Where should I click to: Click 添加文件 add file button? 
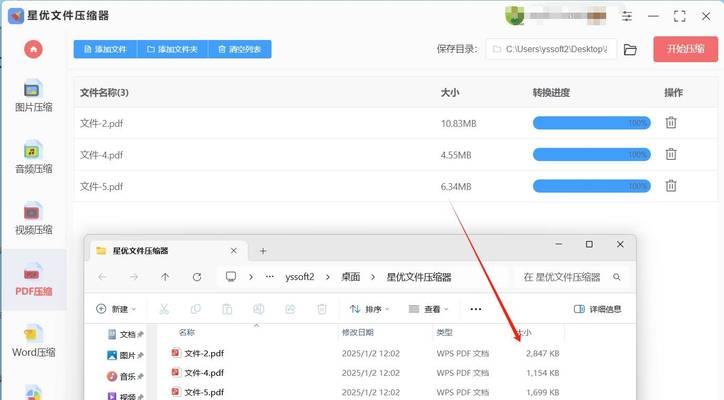[105, 49]
